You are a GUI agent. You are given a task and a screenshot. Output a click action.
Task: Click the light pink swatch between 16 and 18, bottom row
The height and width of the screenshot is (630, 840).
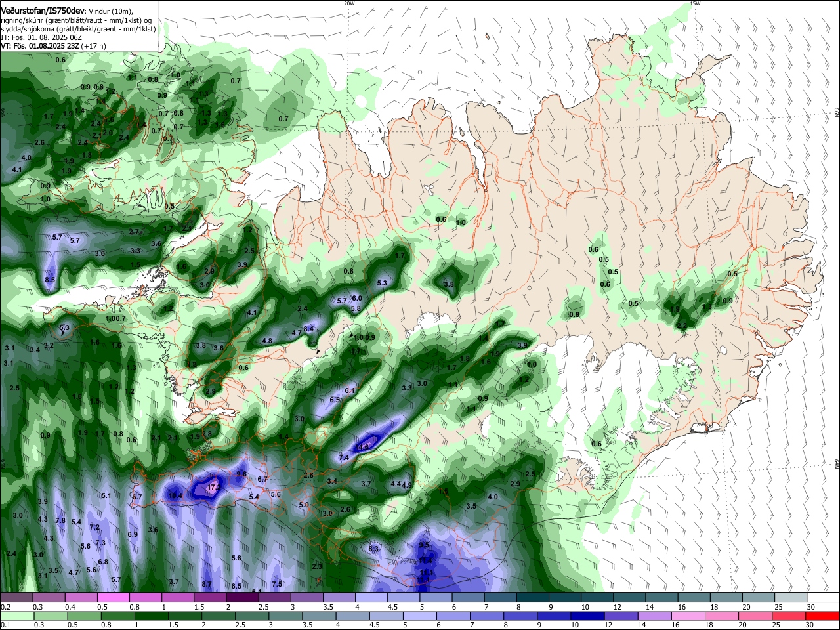click(x=688, y=616)
